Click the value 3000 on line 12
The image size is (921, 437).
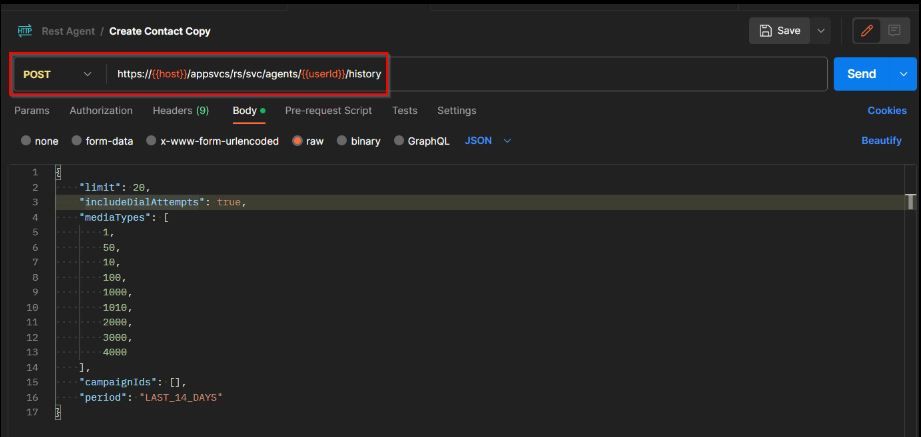(115, 337)
